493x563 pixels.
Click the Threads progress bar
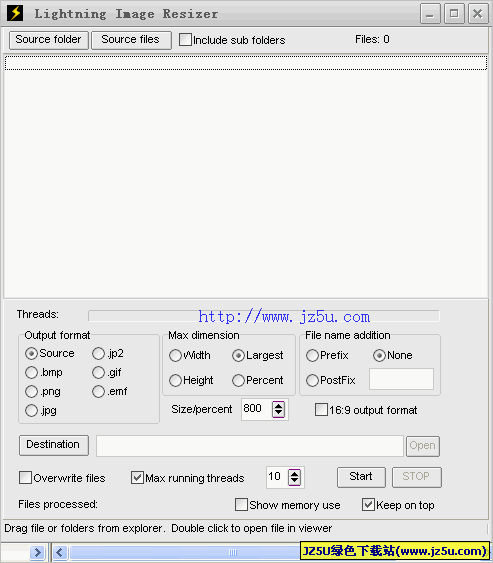pyautogui.click(x=264, y=316)
